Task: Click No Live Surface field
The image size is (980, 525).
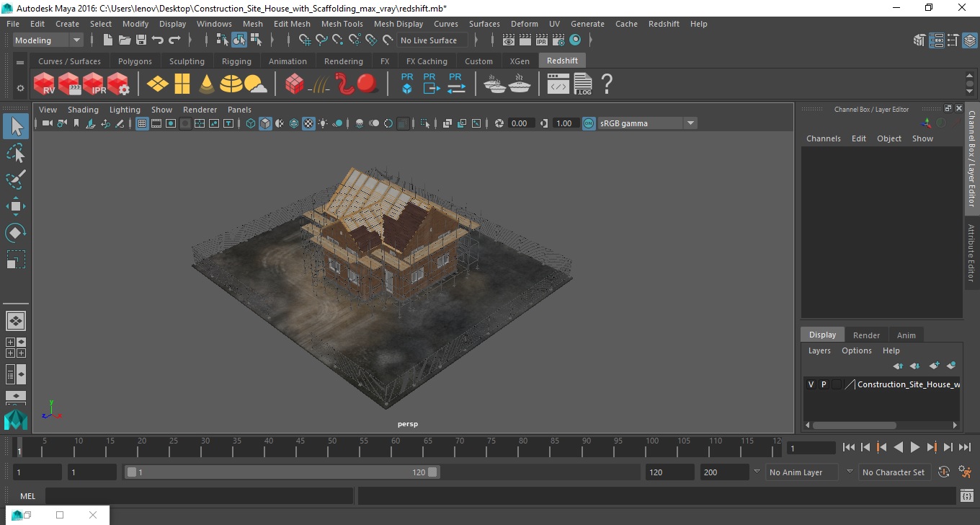Action: coord(429,40)
